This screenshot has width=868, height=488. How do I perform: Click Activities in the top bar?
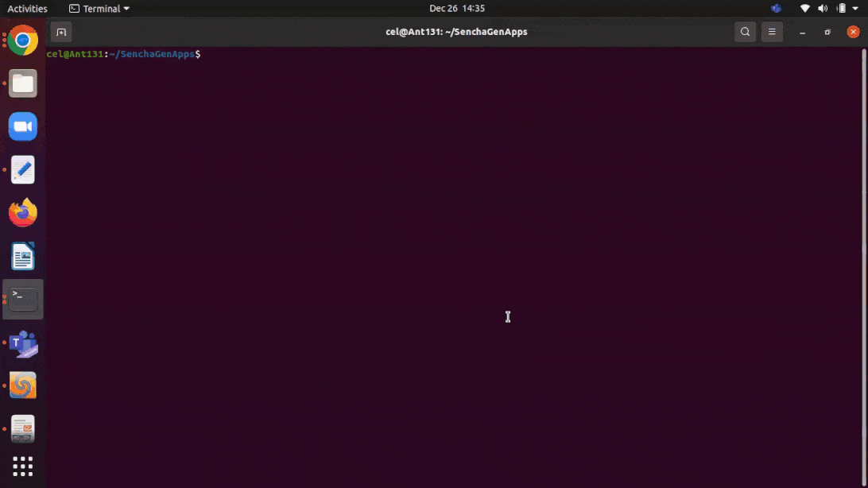pos(27,9)
